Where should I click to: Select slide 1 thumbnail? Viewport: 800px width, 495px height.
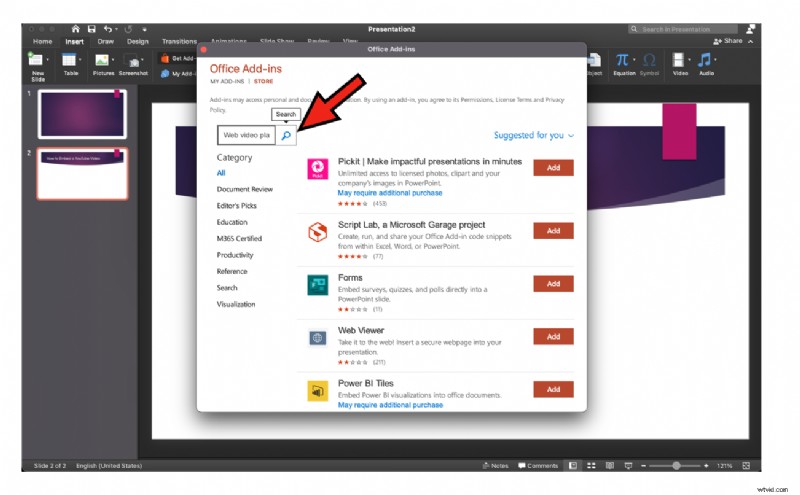pos(82,114)
